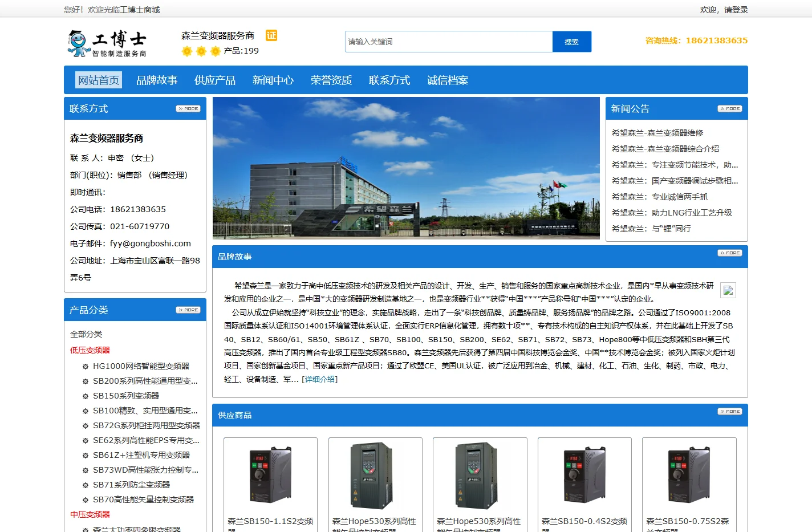The image size is (812, 532).
Task: Click the orange 证 certification badge
Action: click(271, 35)
